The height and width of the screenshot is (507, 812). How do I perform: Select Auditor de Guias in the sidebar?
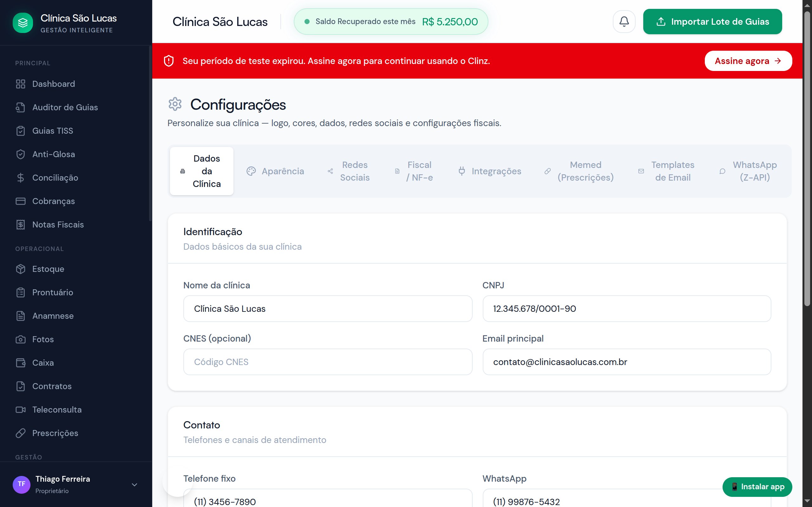tap(65, 107)
